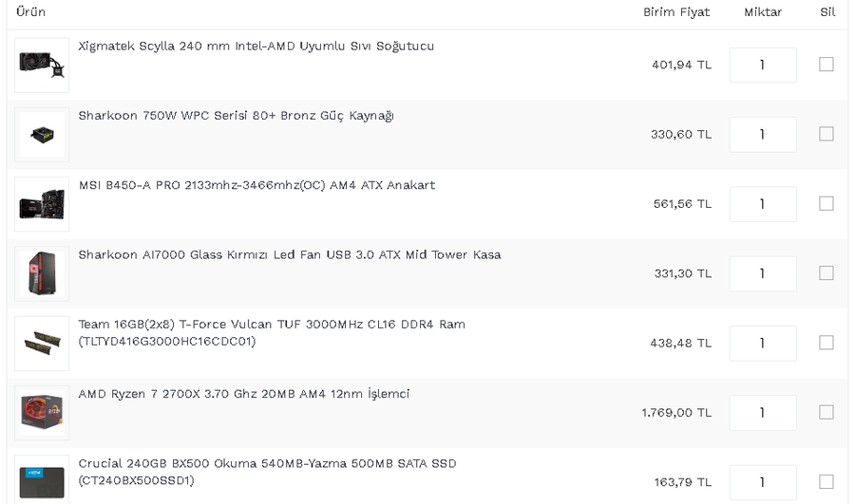The width and height of the screenshot is (855, 504).
Task: Open the Sharkoon 750W power supply image
Action: click(43, 134)
